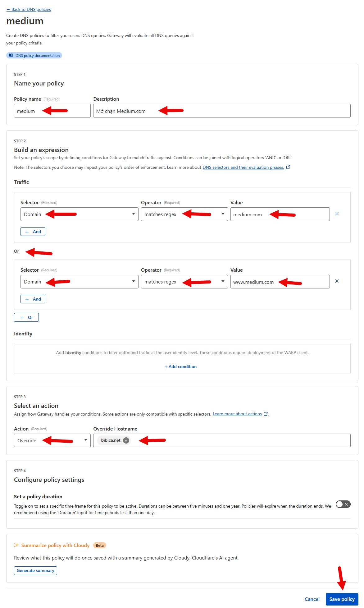Toggle the policy duration switch

tap(343, 504)
